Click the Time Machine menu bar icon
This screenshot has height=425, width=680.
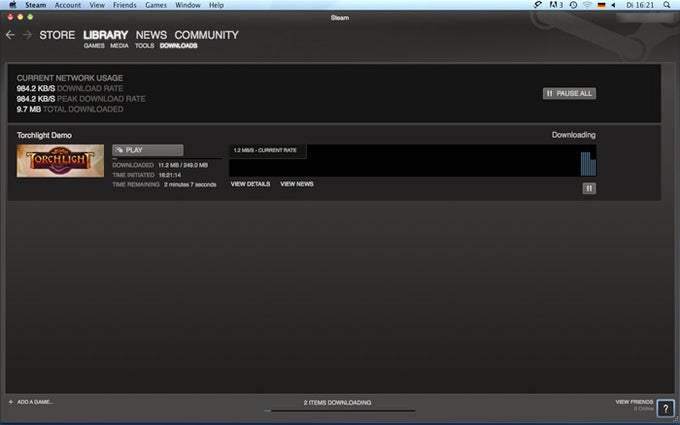(573, 5)
